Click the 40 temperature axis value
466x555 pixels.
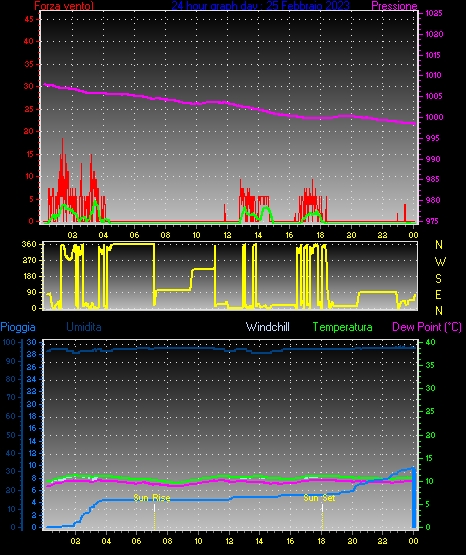click(430, 343)
